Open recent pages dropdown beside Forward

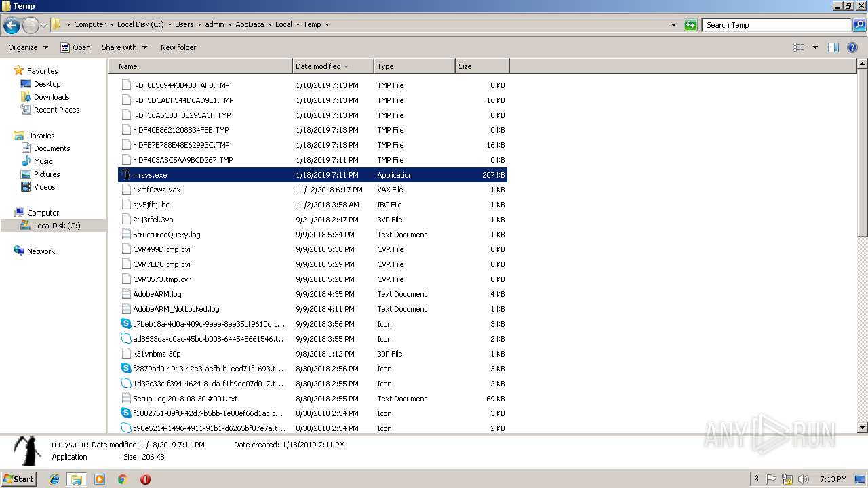(44, 25)
